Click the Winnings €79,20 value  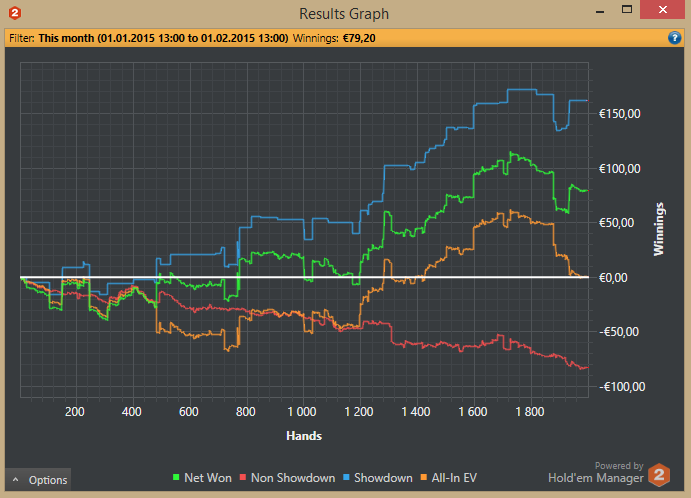click(x=359, y=38)
